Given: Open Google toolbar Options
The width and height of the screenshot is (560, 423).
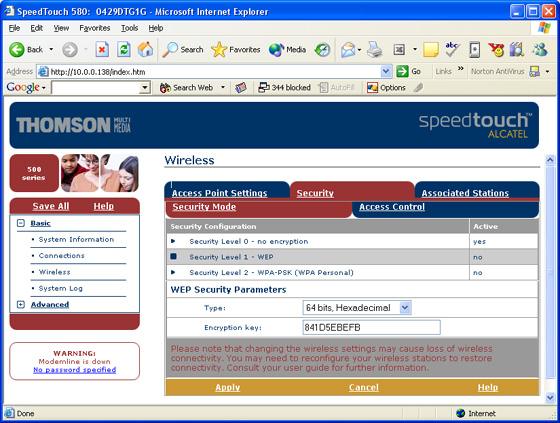Looking at the screenshot, I should [x=386, y=88].
